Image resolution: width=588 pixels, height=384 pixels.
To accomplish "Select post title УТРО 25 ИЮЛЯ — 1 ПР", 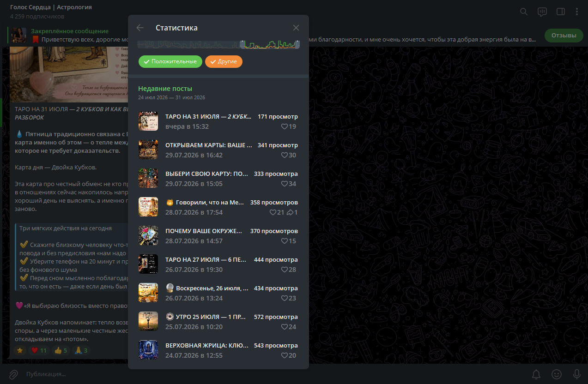I will click(x=206, y=317).
